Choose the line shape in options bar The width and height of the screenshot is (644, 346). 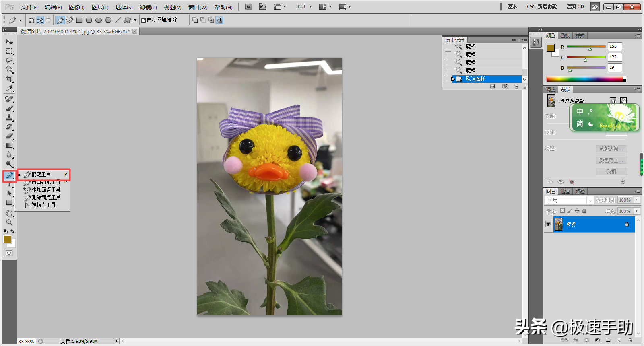pos(118,20)
